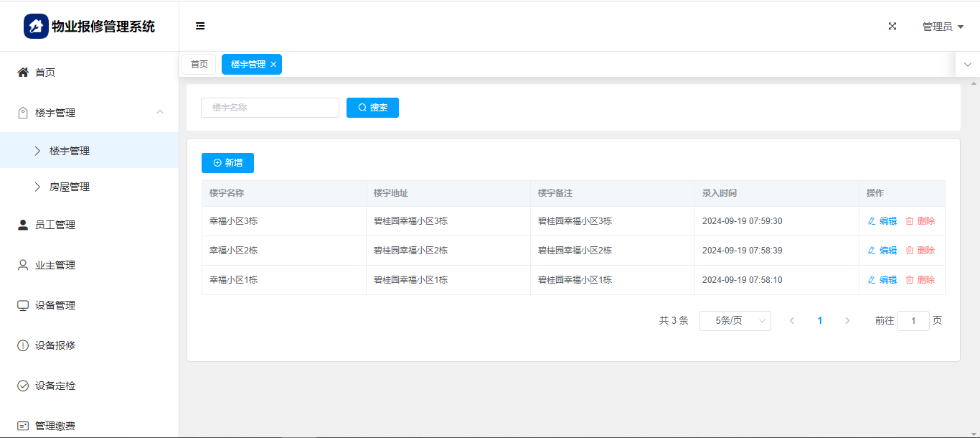Image resolution: width=980 pixels, height=438 pixels.
Task: Click the 搜索 search button
Action: click(372, 108)
